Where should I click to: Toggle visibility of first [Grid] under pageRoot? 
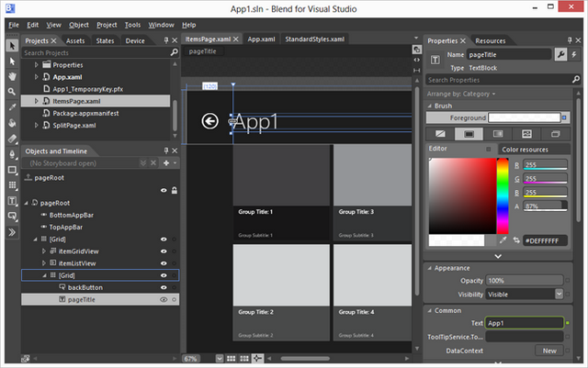click(164, 240)
